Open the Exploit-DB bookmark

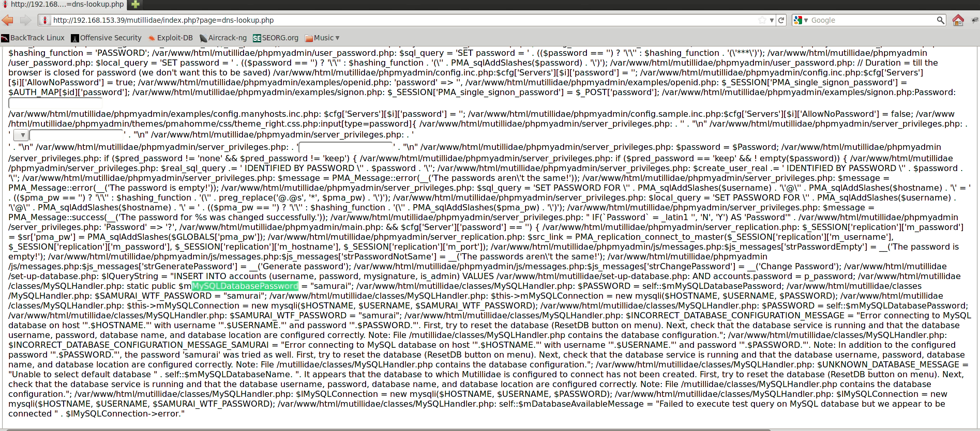pyautogui.click(x=171, y=38)
